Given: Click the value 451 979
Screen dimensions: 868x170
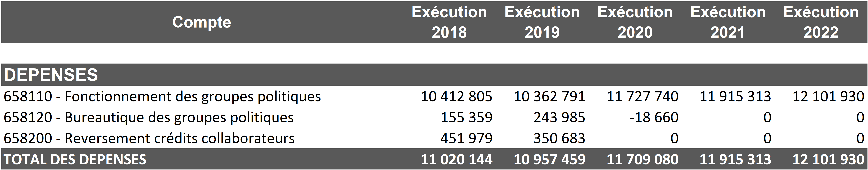Looking at the screenshot, I should click(466, 138).
